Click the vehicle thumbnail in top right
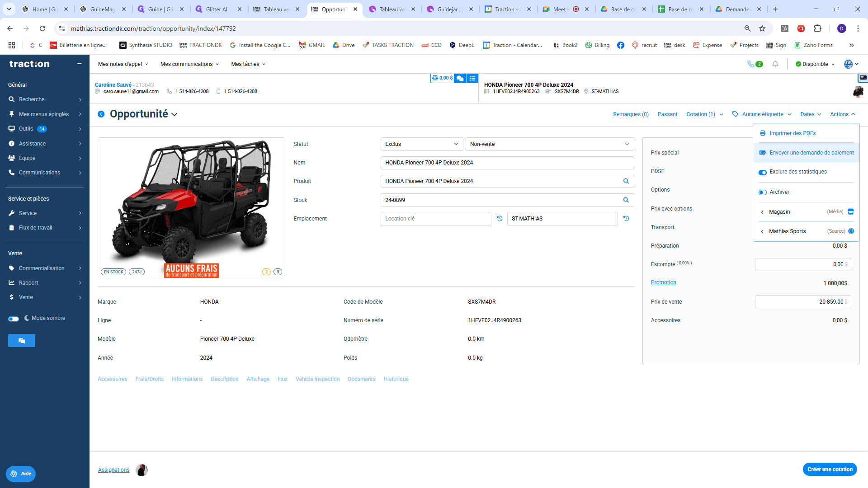The width and height of the screenshot is (868, 488). point(858,92)
